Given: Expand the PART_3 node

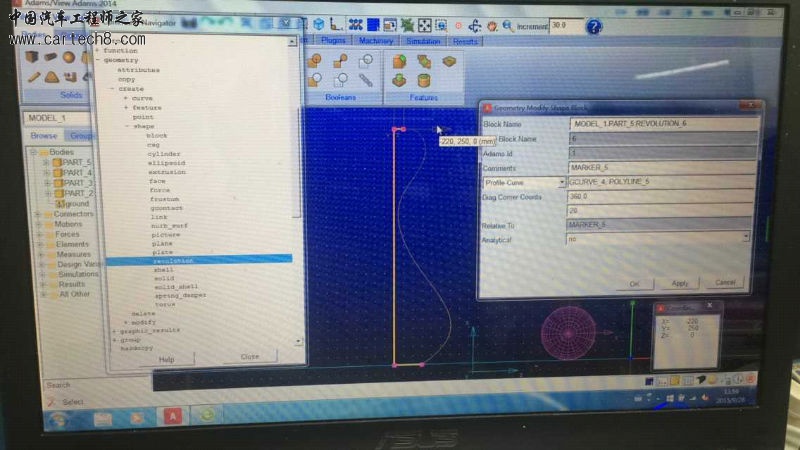Looking at the screenshot, I should pyautogui.click(x=47, y=183).
